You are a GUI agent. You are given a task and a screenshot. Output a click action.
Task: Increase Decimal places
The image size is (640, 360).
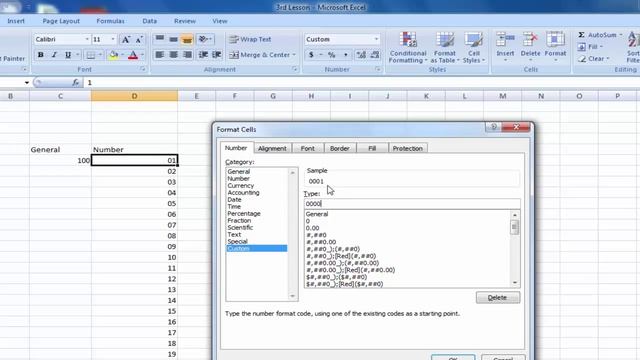[x=361, y=55]
